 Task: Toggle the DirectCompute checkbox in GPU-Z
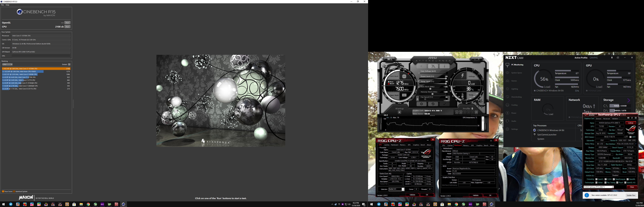coord(614,179)
